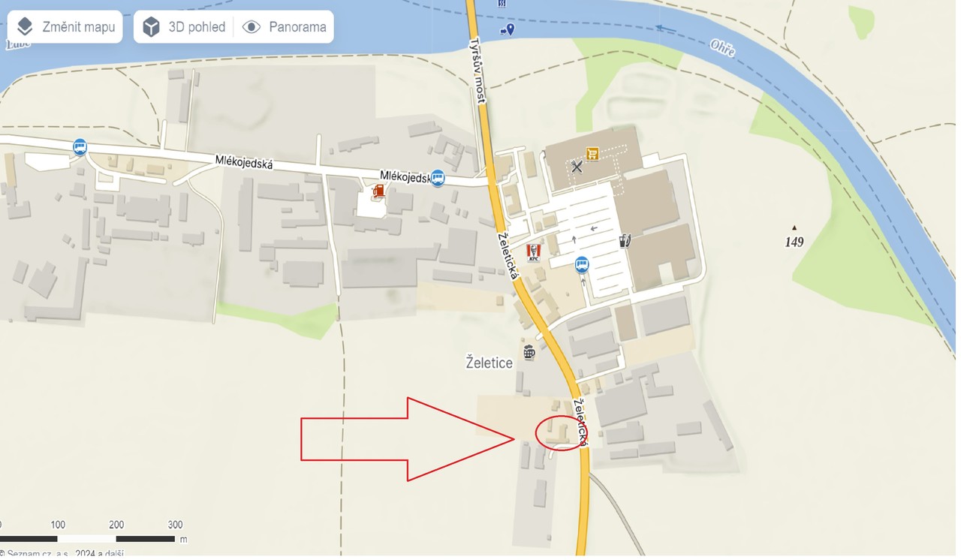Open the fast food drink icon
This screenshot has height=560, width=961.
pyautogui.click(x=625, y=241)
